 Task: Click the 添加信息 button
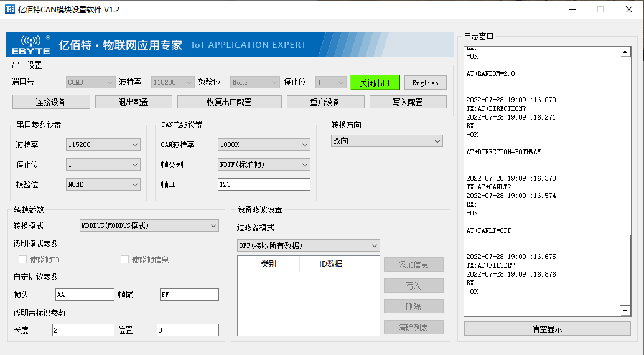tap(414, 265)
